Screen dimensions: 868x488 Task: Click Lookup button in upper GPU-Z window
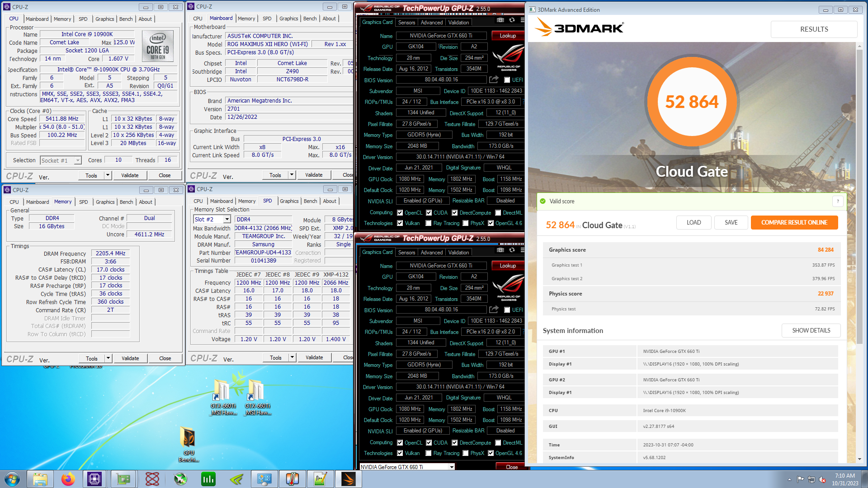pyautogui.click(x=508, y=36)
